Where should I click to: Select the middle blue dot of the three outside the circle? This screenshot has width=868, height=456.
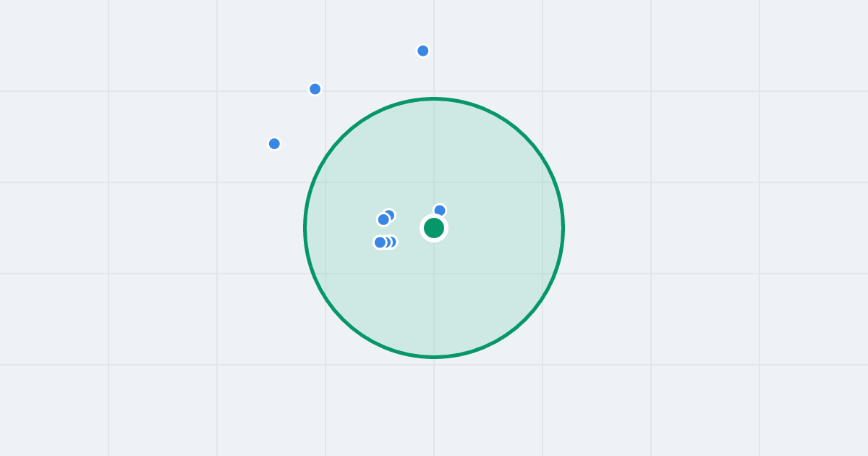pyautogui.click(x=315, y=89)
